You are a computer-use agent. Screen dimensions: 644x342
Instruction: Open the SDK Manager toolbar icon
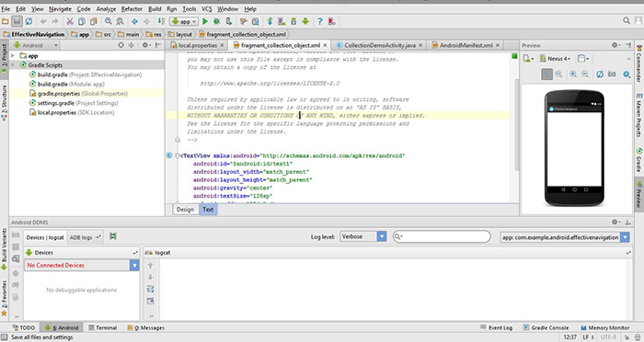click(x=293, y=21)
